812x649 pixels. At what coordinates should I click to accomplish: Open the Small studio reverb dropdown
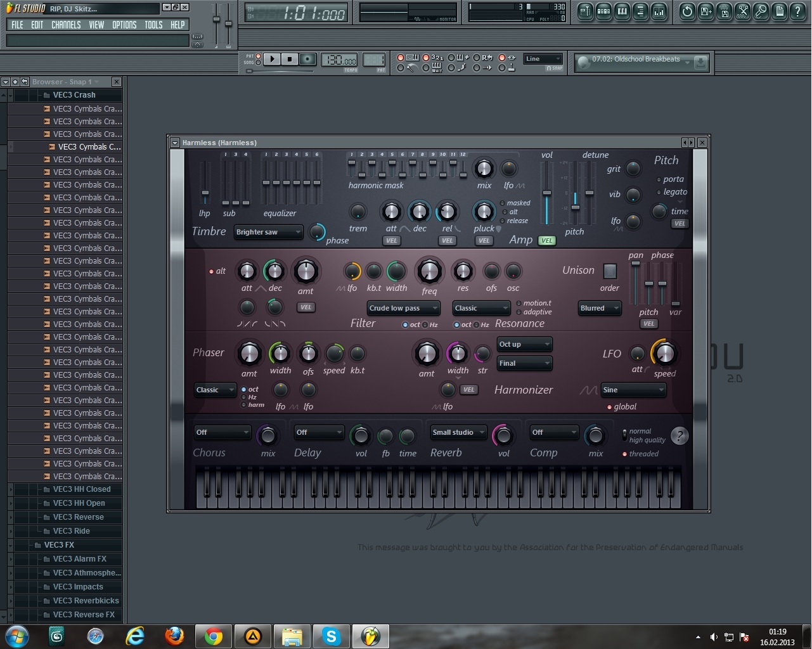pos(458,432)
